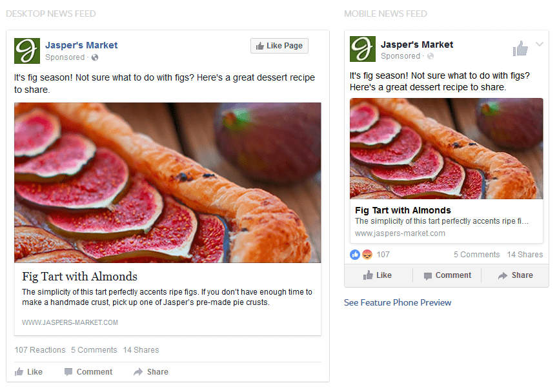Click the thumbs-up icon in mobile post header

click(520, 47)
